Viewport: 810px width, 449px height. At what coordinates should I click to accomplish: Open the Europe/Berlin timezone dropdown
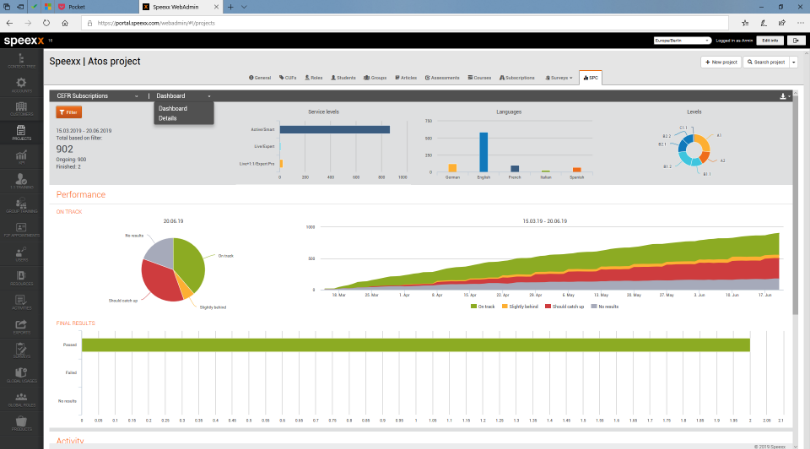point(682,40)
